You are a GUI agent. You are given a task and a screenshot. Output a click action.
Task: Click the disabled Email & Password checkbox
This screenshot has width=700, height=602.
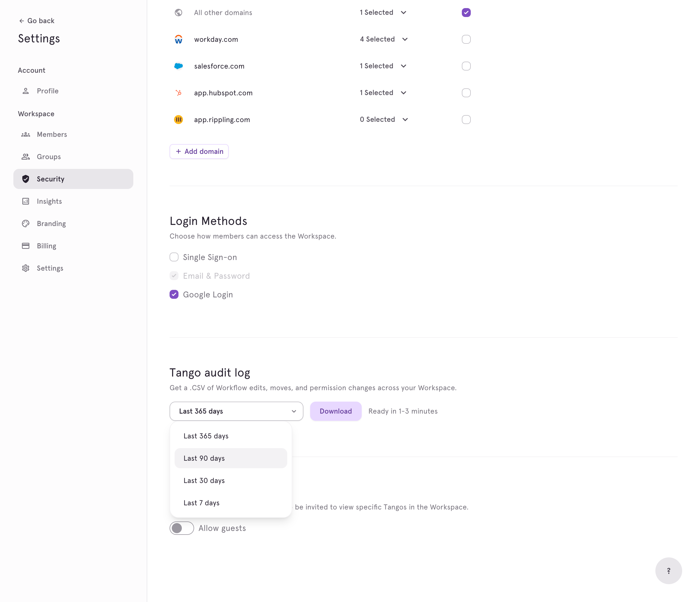pos(174,276)
